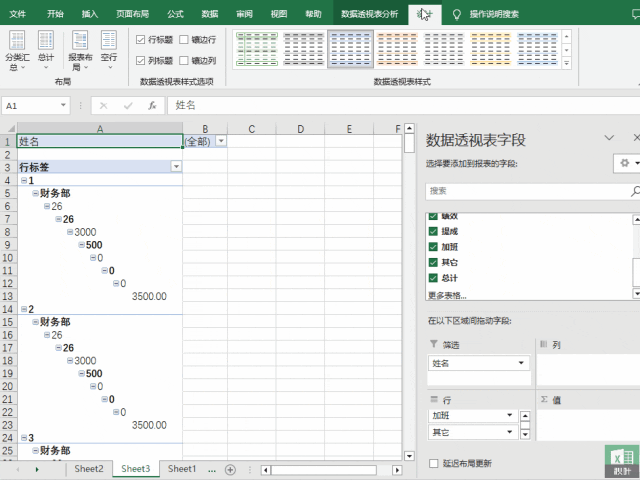
Task: Apply the orange pivot table style
Action: 397,49
